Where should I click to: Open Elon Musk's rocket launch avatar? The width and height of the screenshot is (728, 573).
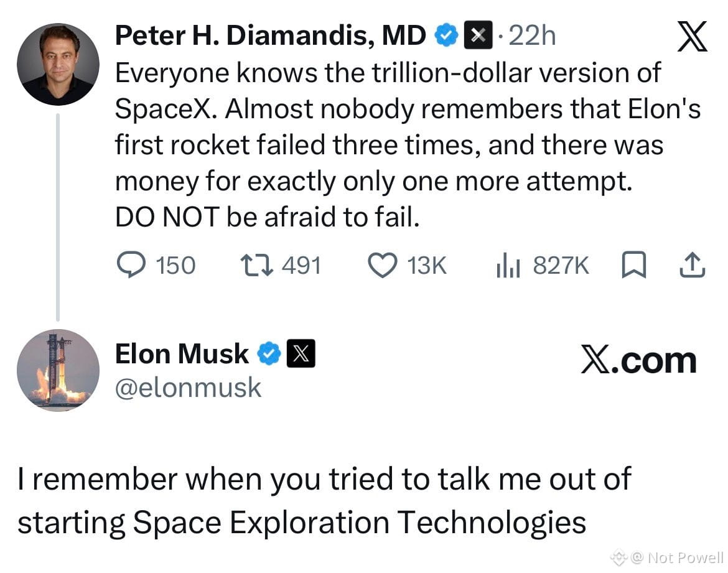tap(58, 370)
